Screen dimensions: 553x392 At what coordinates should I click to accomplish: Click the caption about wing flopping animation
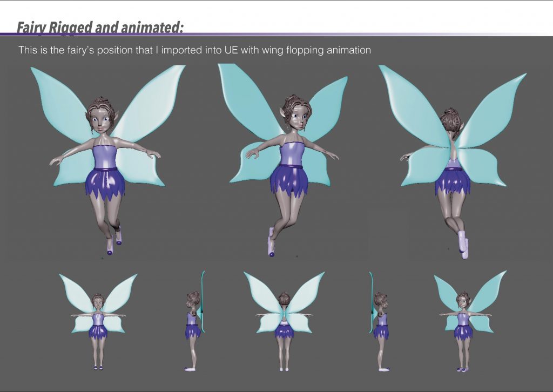(194, 50)
